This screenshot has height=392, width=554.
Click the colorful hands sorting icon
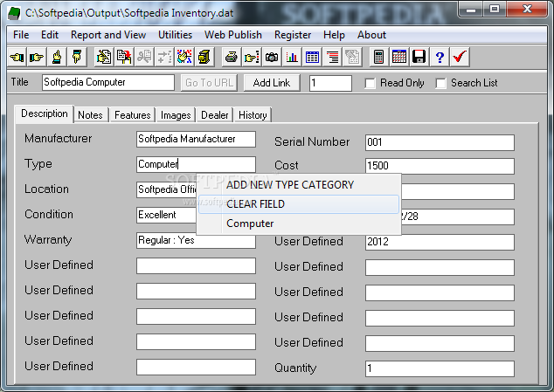point(184,57)
